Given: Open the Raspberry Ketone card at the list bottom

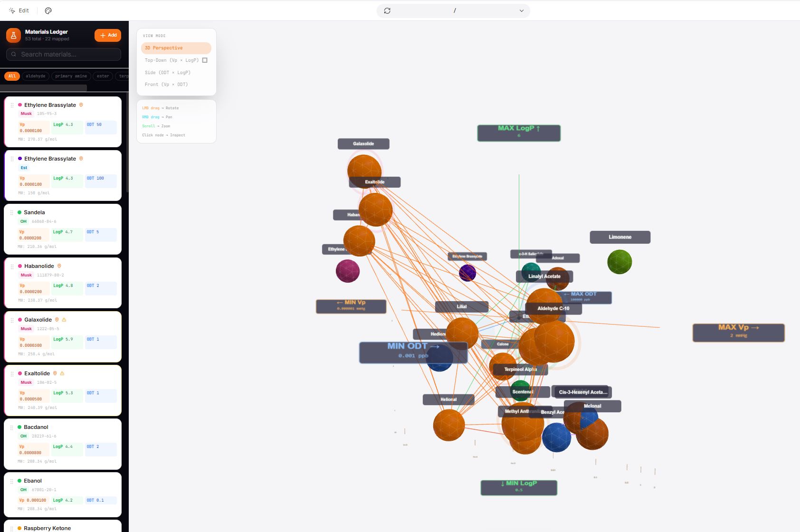Looking at the screenshot, I should 63,527.
